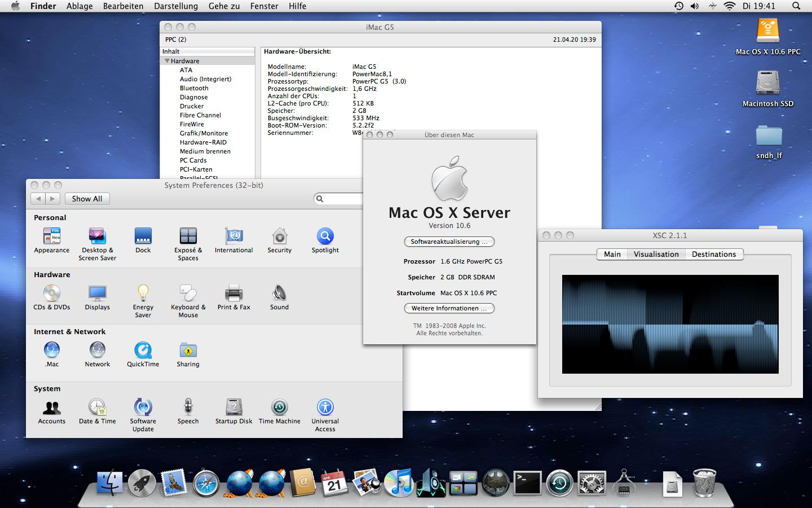Switch to the Destinations tab
This screenshot has height=508, width=812.
tap(713, 255)
